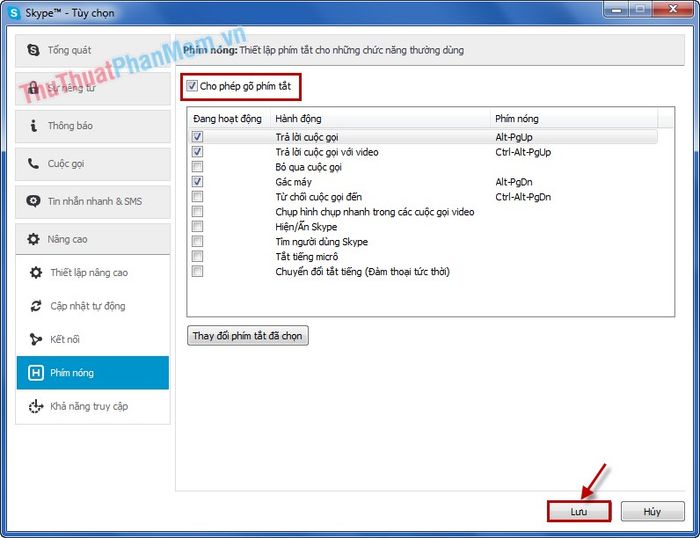This screenshot has height=538, width=700.
Task: Minimize the Skype options window
Action: click(x=617, y=9)
